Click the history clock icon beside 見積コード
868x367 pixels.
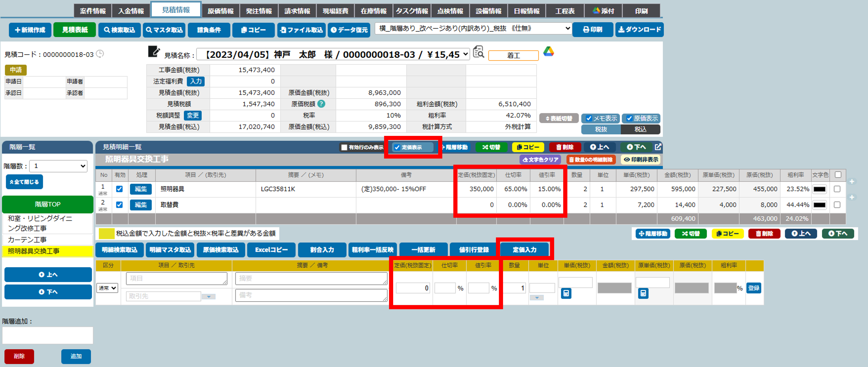tap(100, 54)
